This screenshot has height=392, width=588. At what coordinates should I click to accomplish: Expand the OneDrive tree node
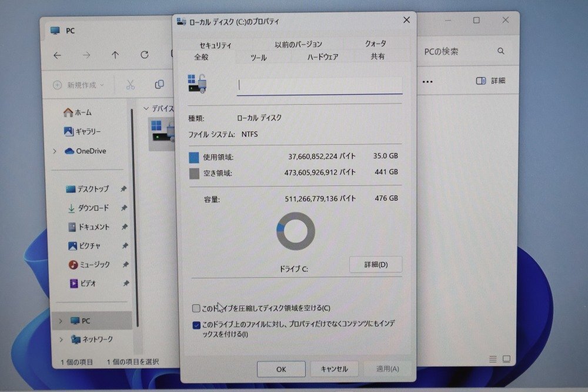coord(55,151)
